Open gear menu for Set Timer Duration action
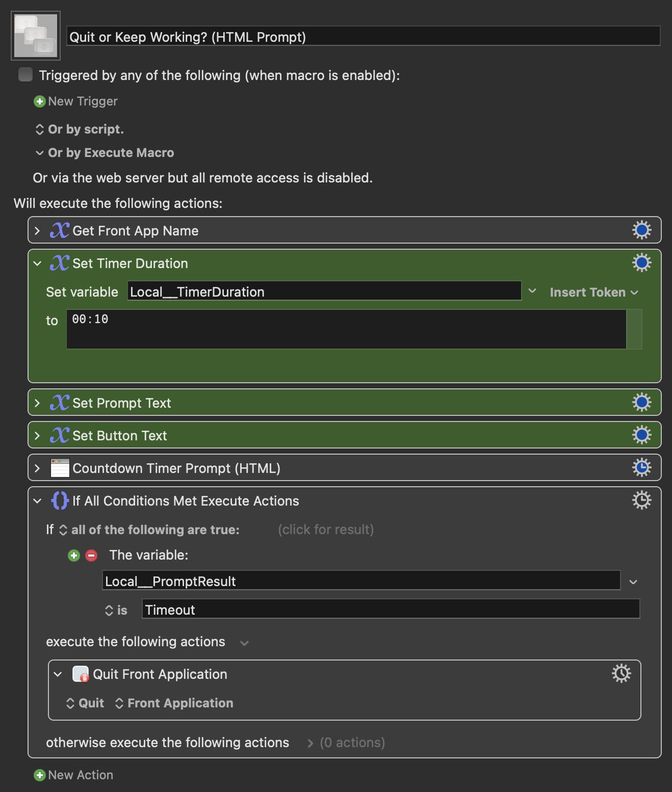This screenshot has height=792, width=672. click(x=641, y=263)
